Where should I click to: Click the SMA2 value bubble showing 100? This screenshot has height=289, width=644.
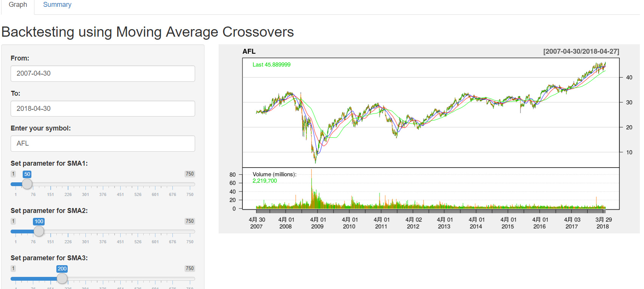pos(39,222)
